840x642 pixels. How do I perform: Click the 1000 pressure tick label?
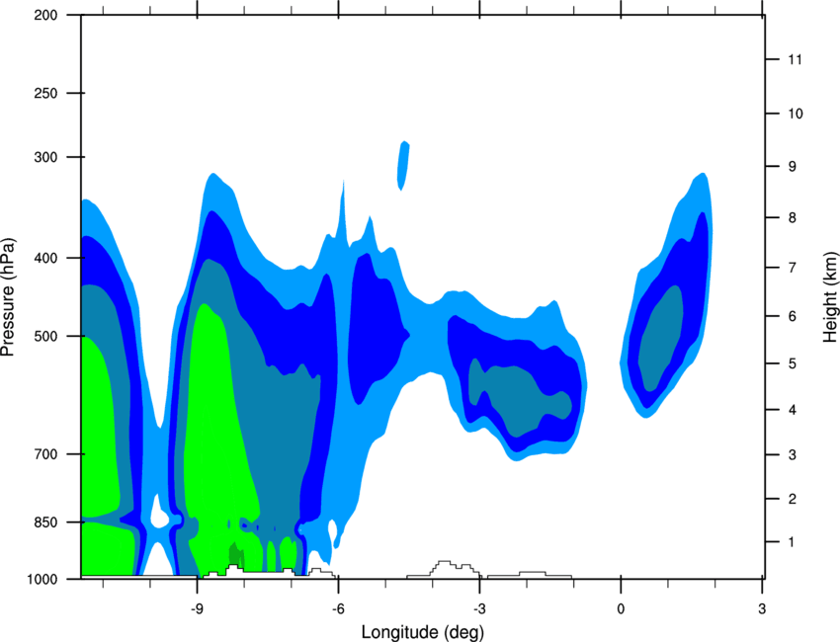42,580
